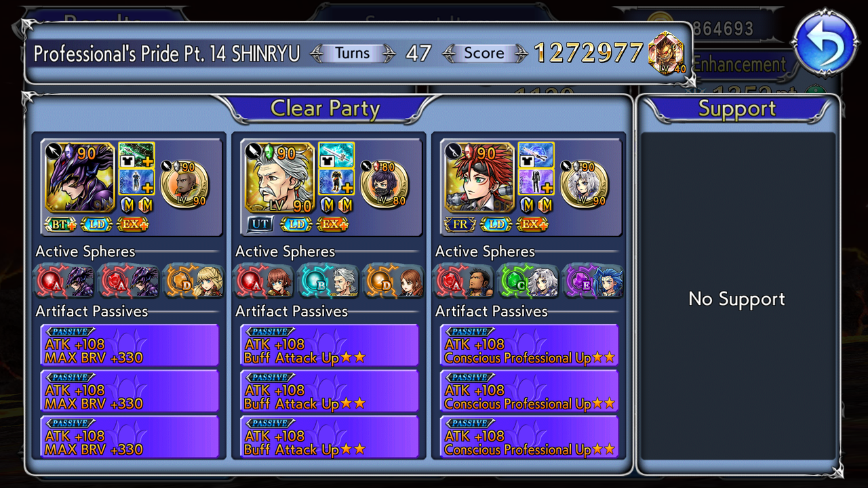Open the Support panel header
This screenshot has width=868, height=488.
click(736, 108)
